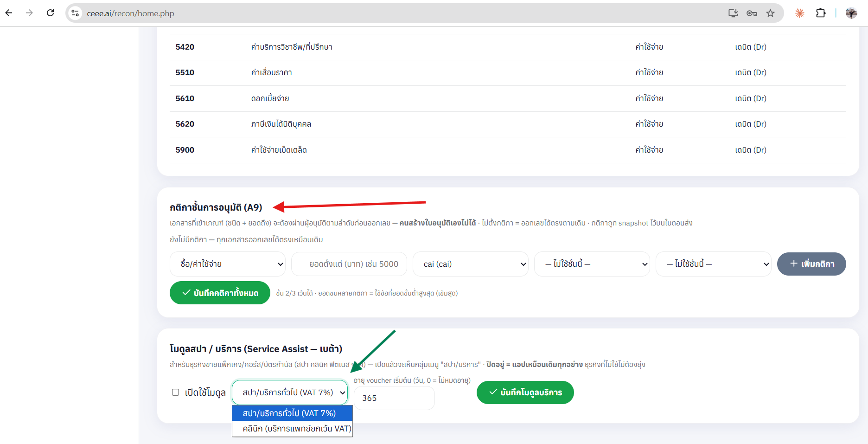868x444 pixels.
Task: Open the Extensions puzzle icon
Action: (x=821, y=13)
